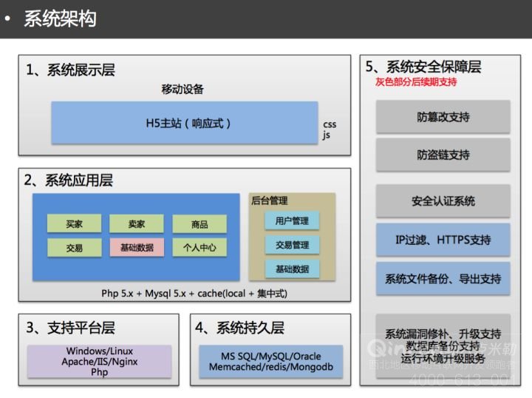532x398 pixels.
Task: Click the 交易 green box
Action: [75, 248]
